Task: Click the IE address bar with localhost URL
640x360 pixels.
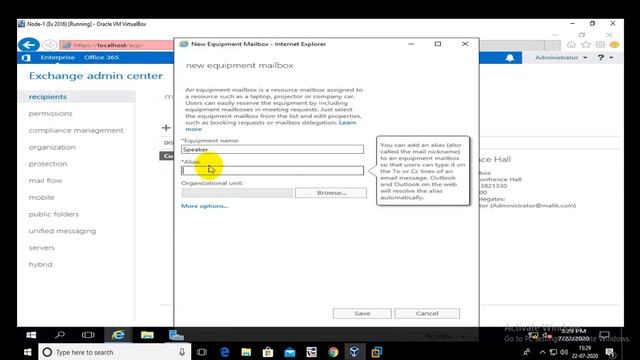Action: [x=116, y=45]
